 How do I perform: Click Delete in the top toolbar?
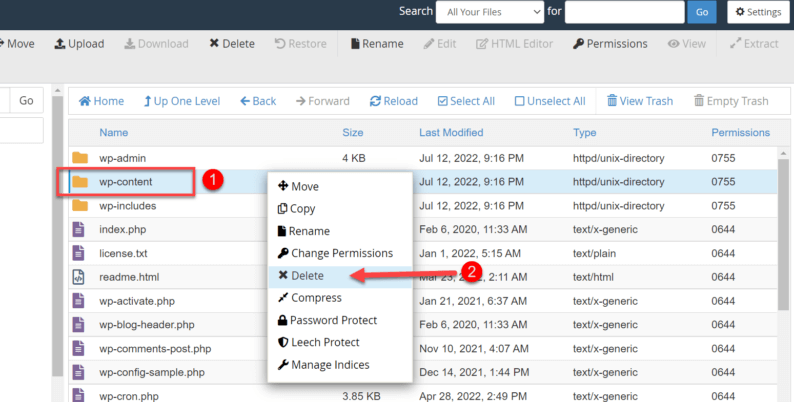click(232, 44)
